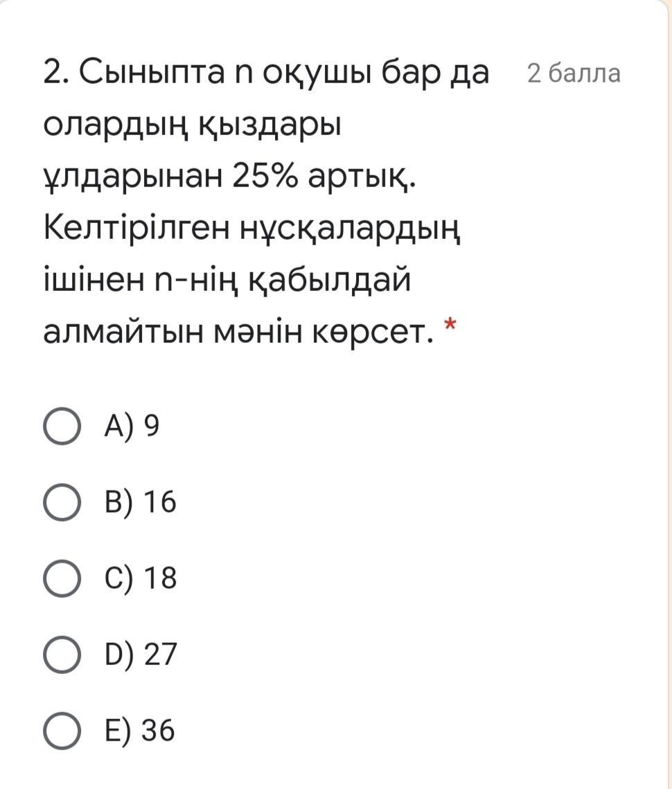Click the question number "2."
Screen dimensions: 672x789
(55, 72)
